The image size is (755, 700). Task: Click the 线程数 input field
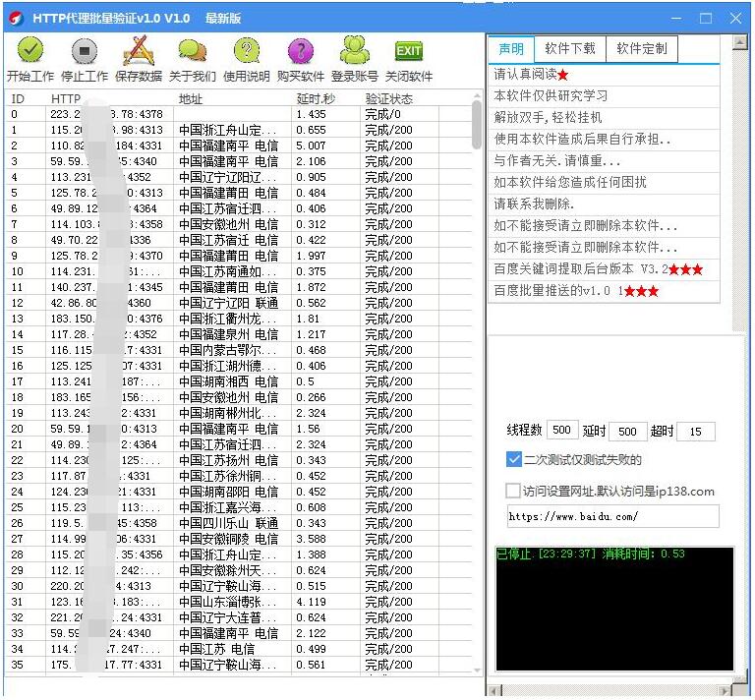(x=561, y=431)
